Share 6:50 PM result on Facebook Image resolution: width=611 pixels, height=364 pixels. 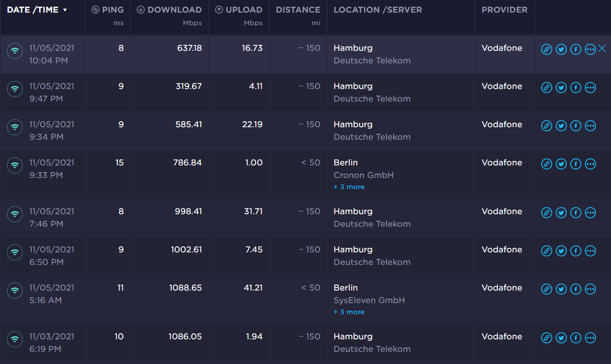point(576,251)
